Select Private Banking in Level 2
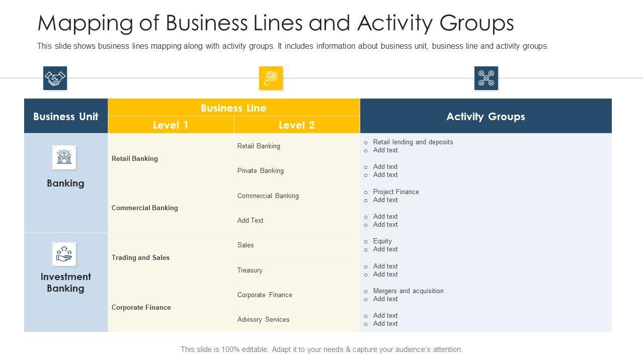 point(261,170)
